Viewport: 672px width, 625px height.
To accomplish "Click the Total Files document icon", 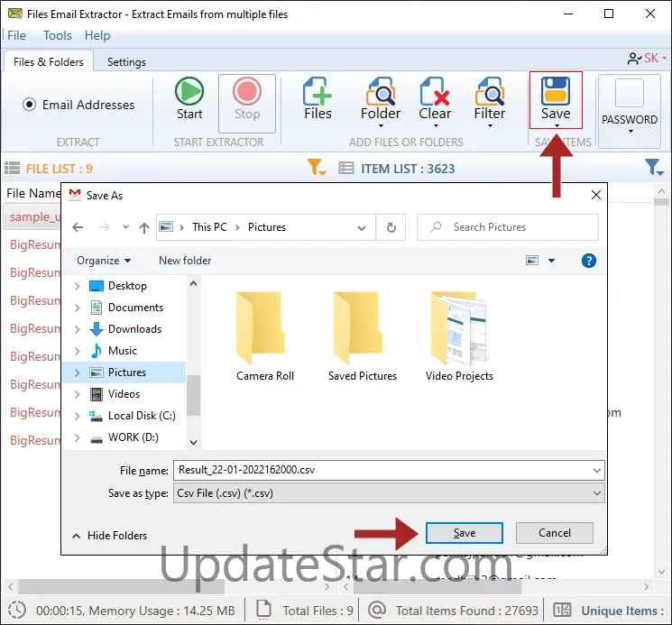I will [263, 610].
